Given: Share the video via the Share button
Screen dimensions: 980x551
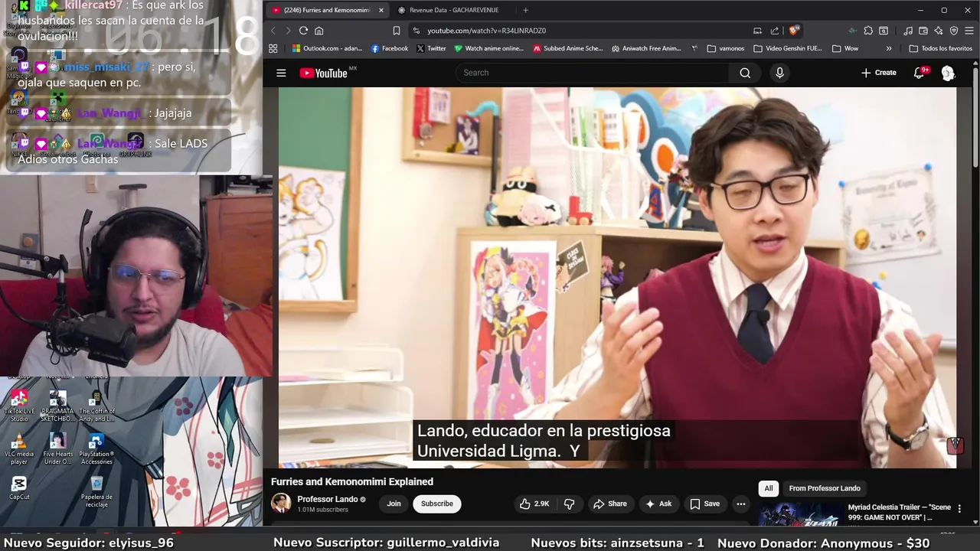Looking at the screenshot, I should [x=609, y=504].
